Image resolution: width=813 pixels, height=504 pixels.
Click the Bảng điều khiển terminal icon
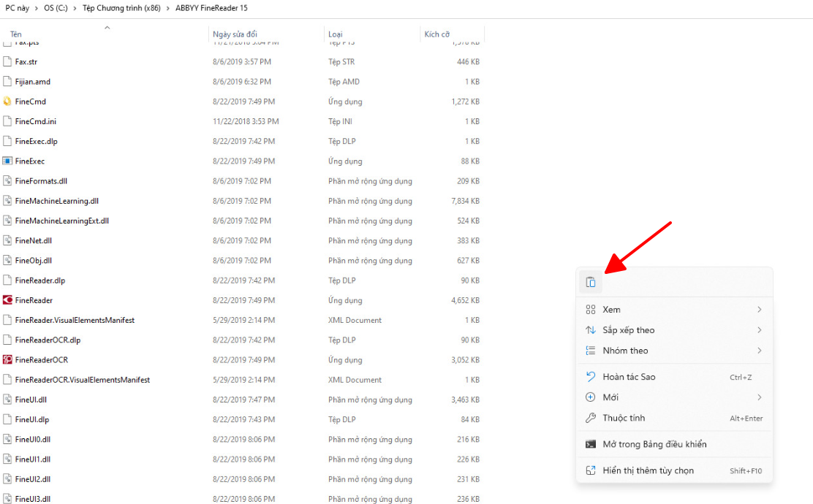click(x=591, y=444)
